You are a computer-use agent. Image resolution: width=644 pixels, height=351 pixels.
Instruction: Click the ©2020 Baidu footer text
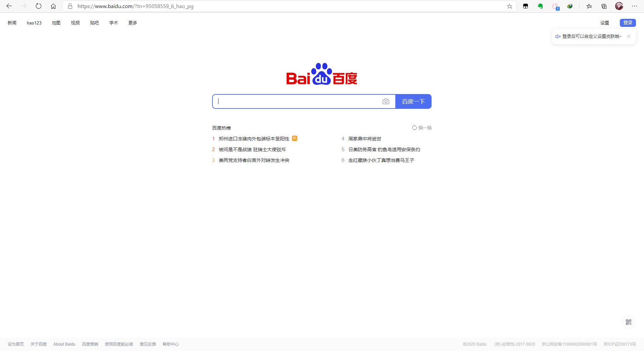click(x=475, y=344)
